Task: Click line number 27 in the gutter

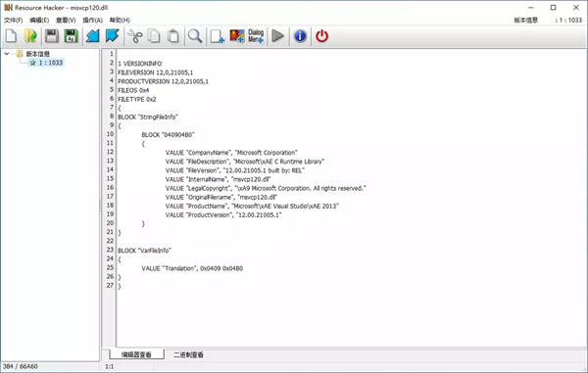Action: pos(110,285)
